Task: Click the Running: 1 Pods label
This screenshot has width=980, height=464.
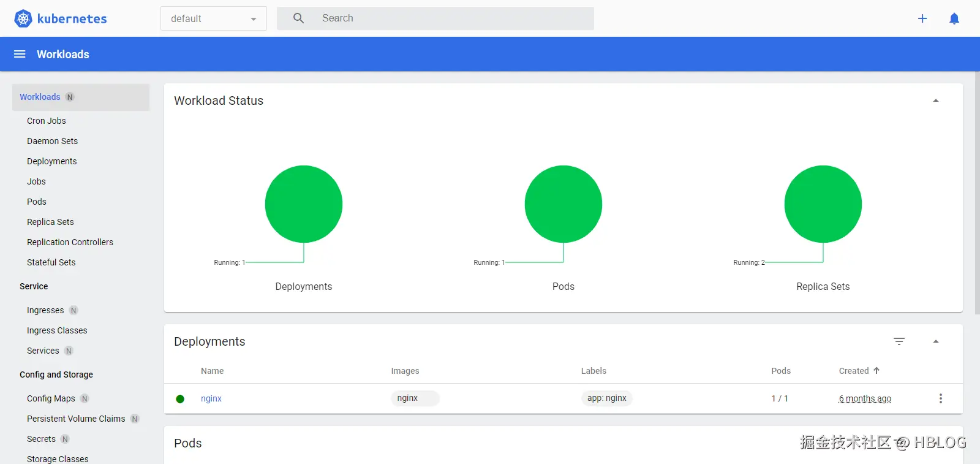Action: [489, 262]
